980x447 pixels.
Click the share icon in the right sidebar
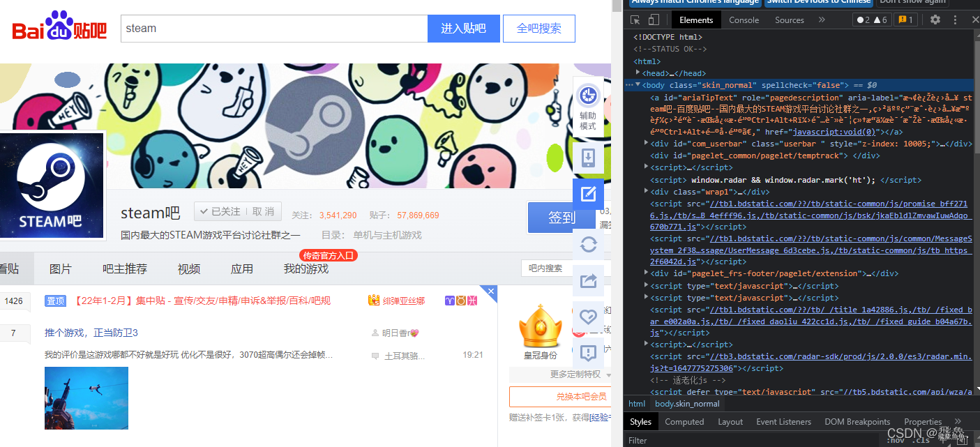(588, 281)
